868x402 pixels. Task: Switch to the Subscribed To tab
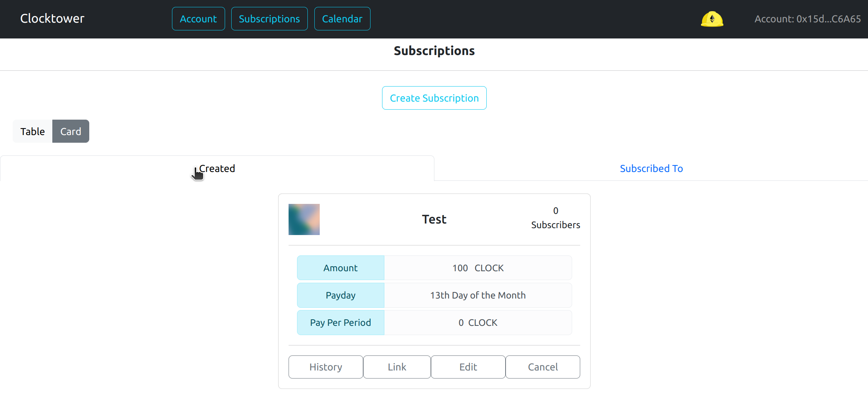[x=651, y=168]
